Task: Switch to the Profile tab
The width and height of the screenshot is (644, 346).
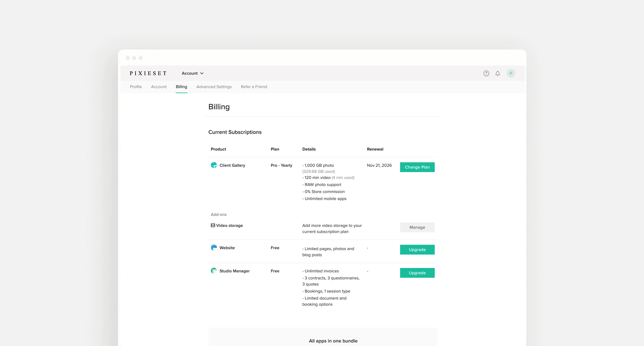Action: [x=136, y=87]
